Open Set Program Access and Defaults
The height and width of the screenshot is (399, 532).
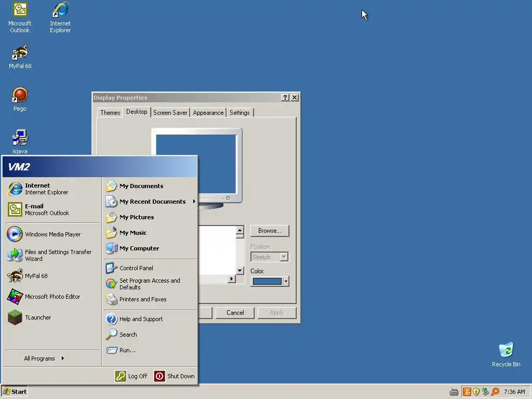[151, 284]
